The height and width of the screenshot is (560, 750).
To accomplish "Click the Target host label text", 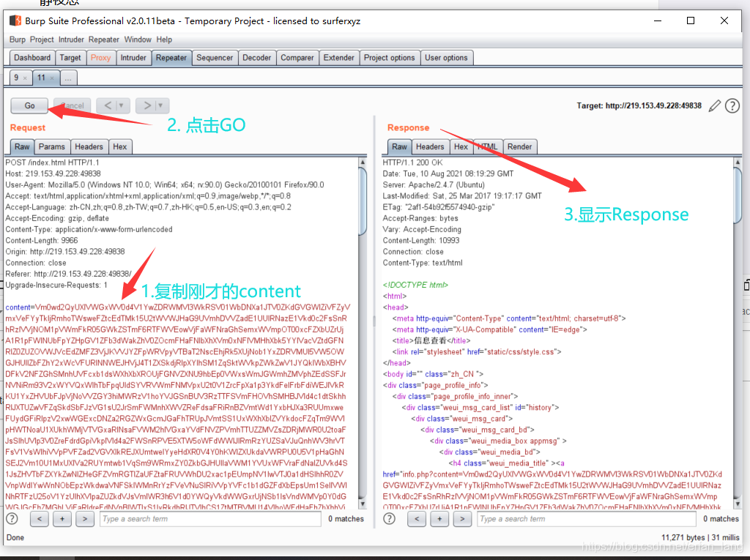I will [639, 105].
